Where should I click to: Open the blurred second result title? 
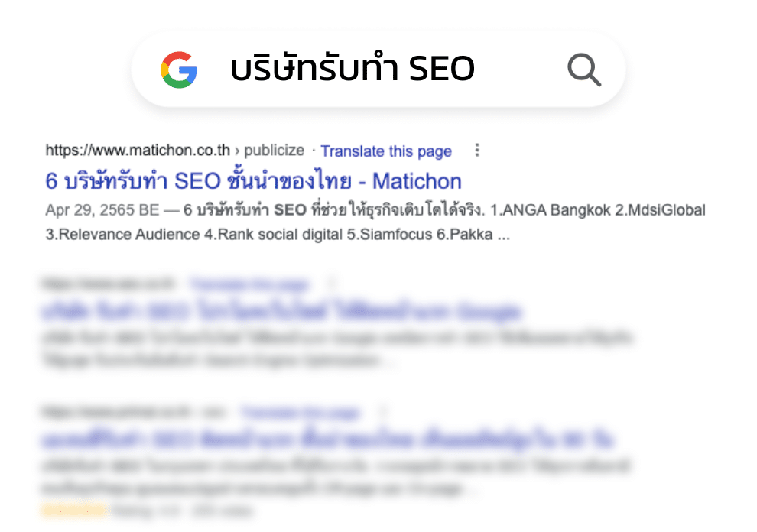click(x=282, y=311)
